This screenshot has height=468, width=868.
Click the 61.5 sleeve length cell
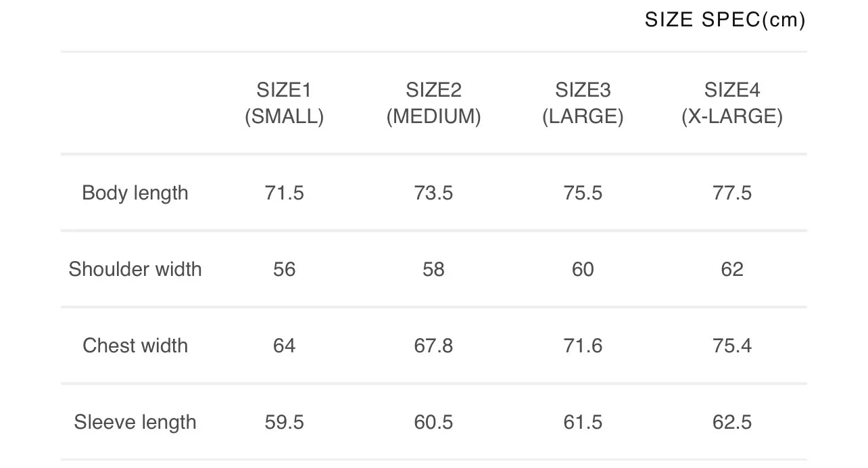[x=583, y=422]
